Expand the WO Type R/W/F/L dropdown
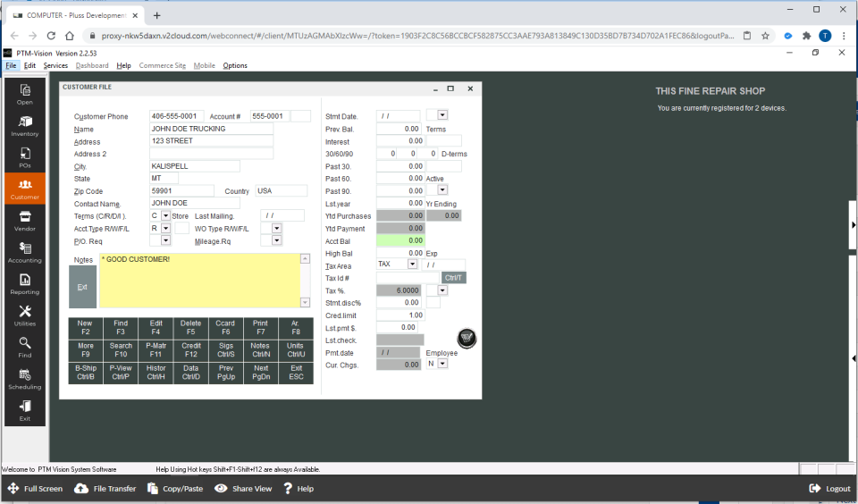Viewport: 858px width, 504px height. click(276, 228)
